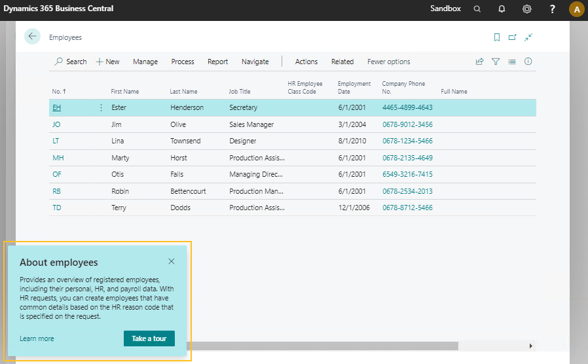Open the settings gear
Viewport: 588px width, 364px height.
point(527,9)
